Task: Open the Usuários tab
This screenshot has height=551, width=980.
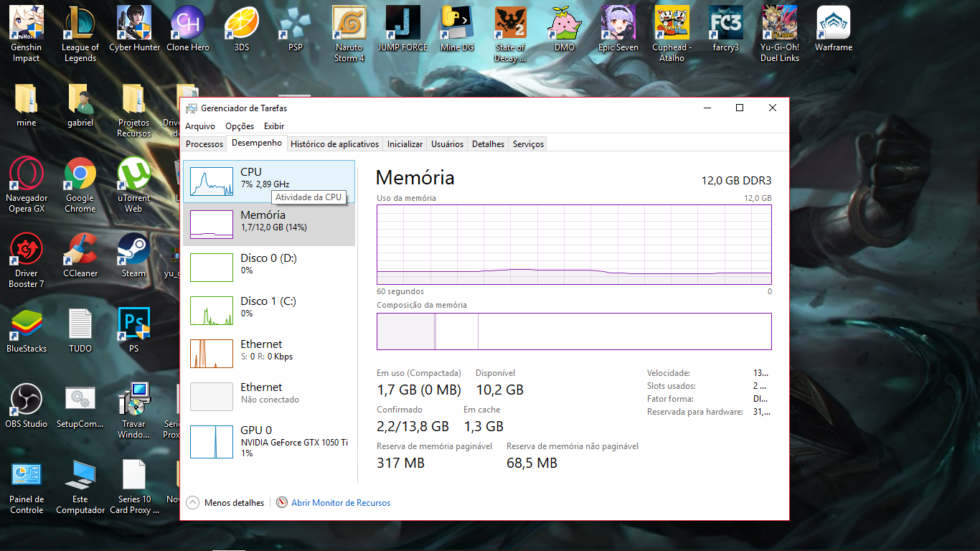Action: tap(447, 144)
